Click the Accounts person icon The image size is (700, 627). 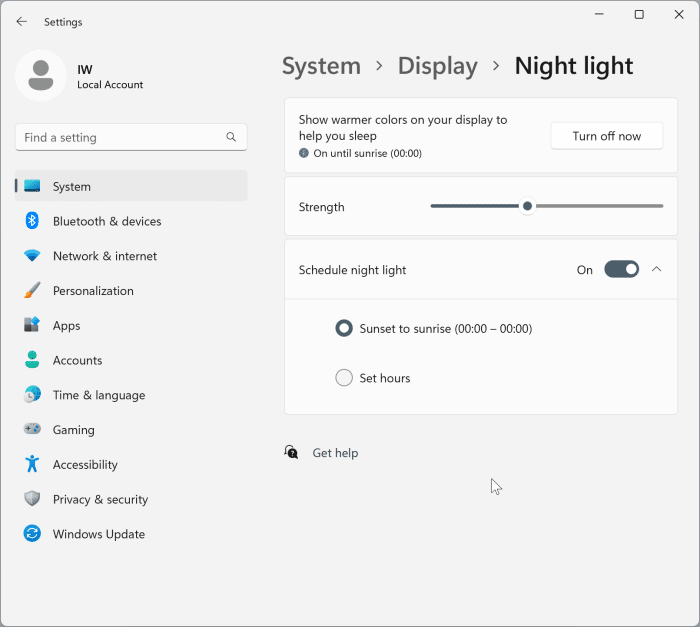[x=32, y=359]
